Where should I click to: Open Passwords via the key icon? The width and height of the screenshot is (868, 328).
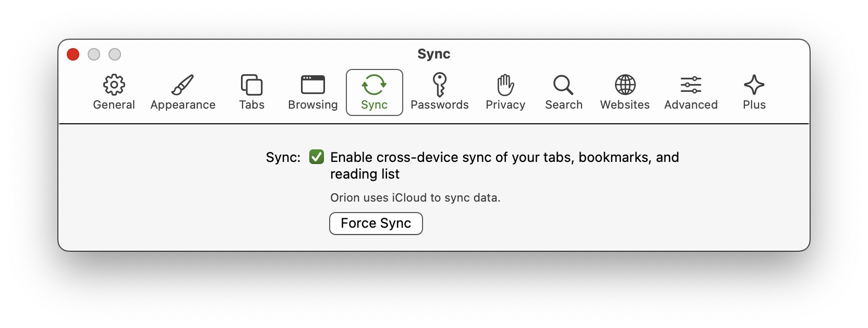pos(439,85)
